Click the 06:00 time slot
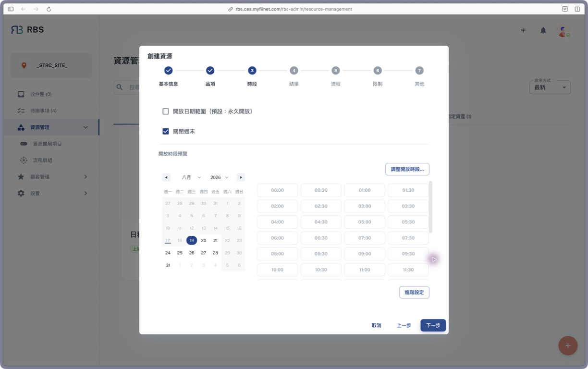This screenshot has height=369, width=588. point(277,238)
